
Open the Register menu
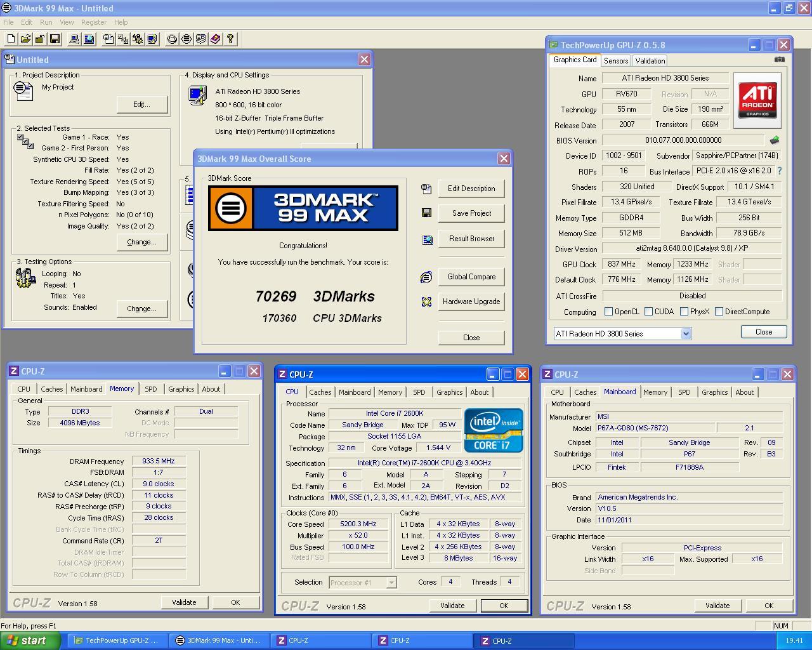[94, 22]
